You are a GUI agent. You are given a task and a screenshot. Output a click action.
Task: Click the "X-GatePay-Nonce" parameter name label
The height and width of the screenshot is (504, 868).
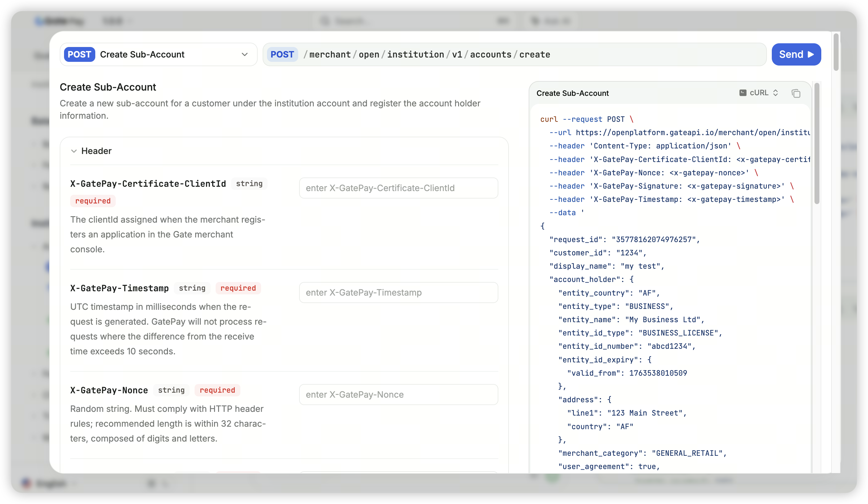tap(109, 390)
